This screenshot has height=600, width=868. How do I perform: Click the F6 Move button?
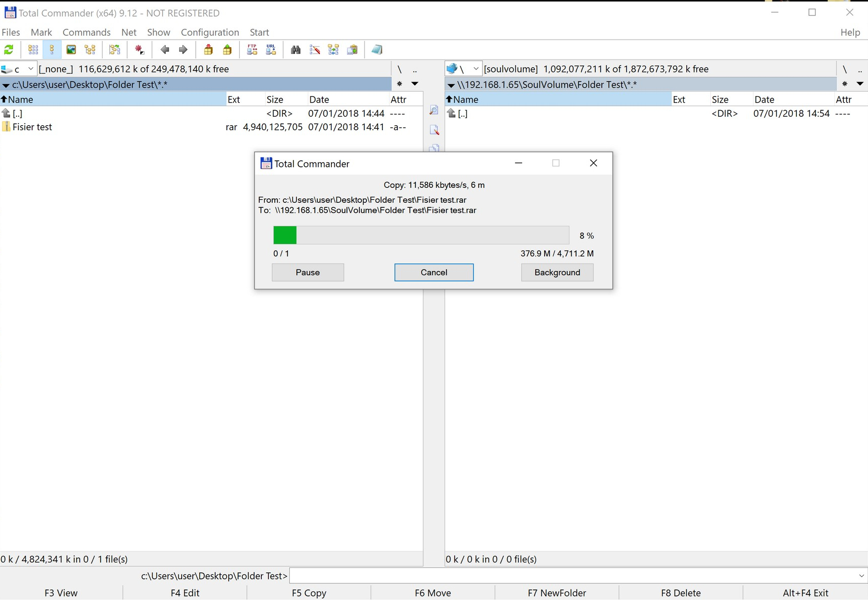click(432, 592)
